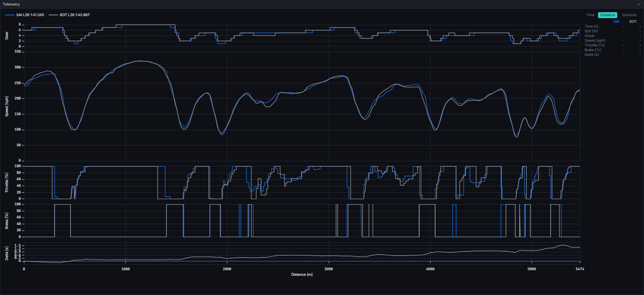Click the Speed [kph] axis title
The image size is (644, 295).
7,106
